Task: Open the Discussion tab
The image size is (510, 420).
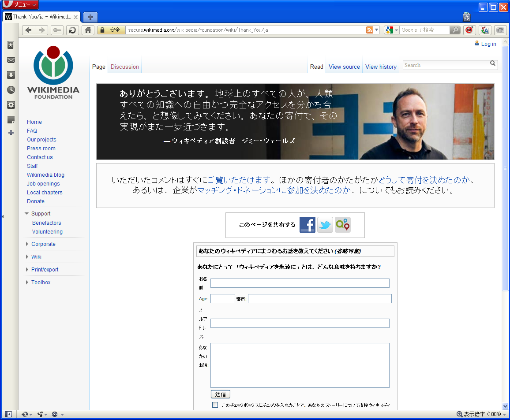Action: pyautogui.click(x=124, y=67)
